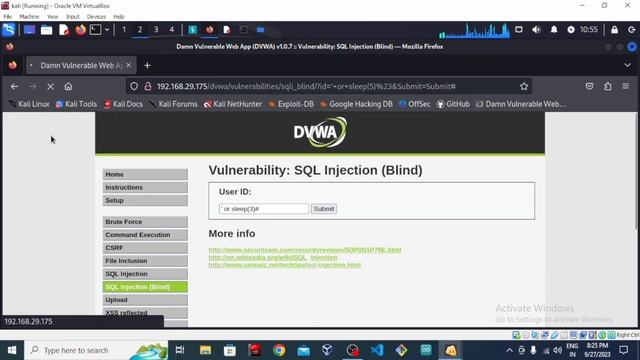Open the DVWA Instructions page
640x360 pixels.
click(145, 187)
